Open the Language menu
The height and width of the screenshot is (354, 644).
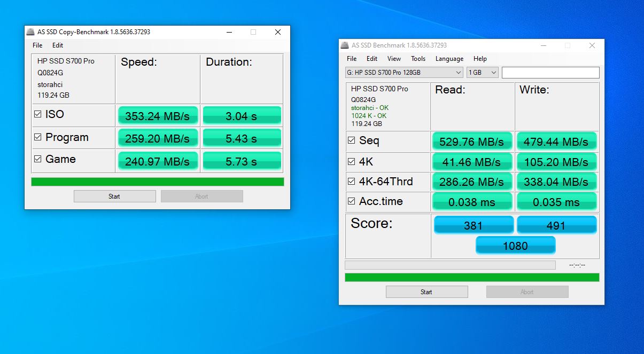coord(449,59)
